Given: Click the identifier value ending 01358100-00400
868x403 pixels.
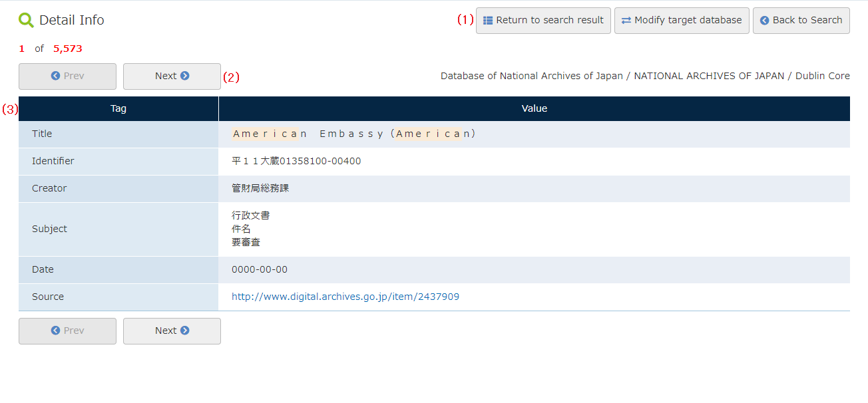Looking at the screenshot, I should [296, 162].
